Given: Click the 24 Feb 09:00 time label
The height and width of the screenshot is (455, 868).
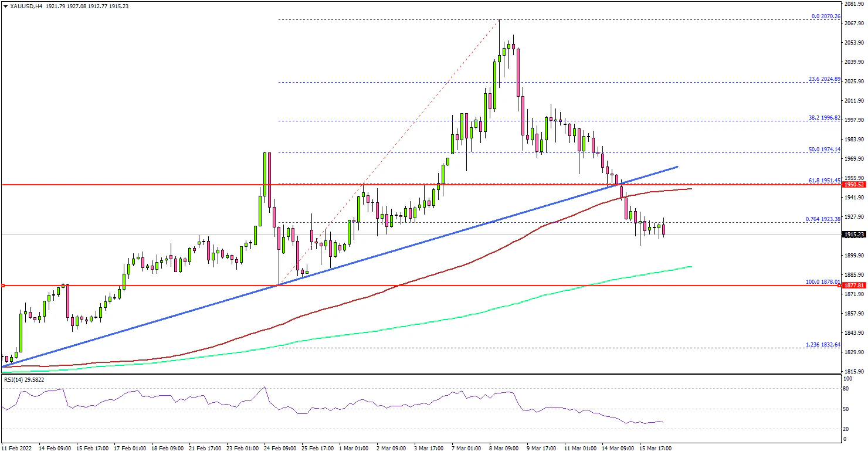Looking at the screenshot, I should tap(279, 449).
